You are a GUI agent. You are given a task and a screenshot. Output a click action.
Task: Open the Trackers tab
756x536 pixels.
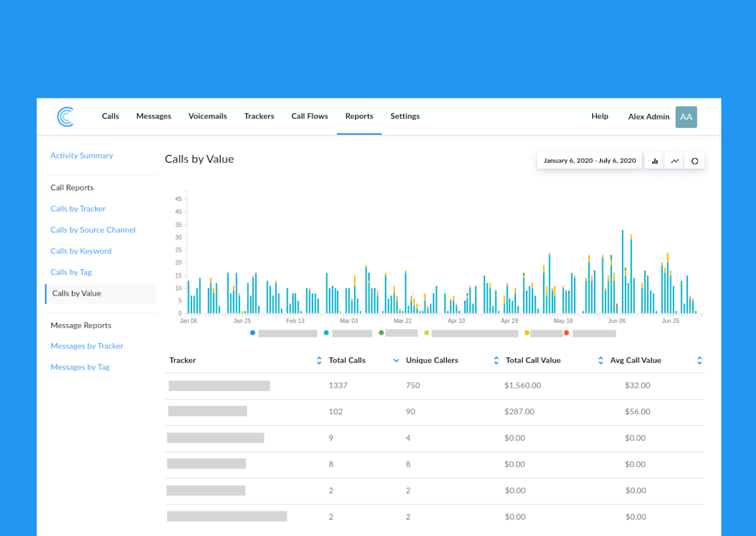259,116
